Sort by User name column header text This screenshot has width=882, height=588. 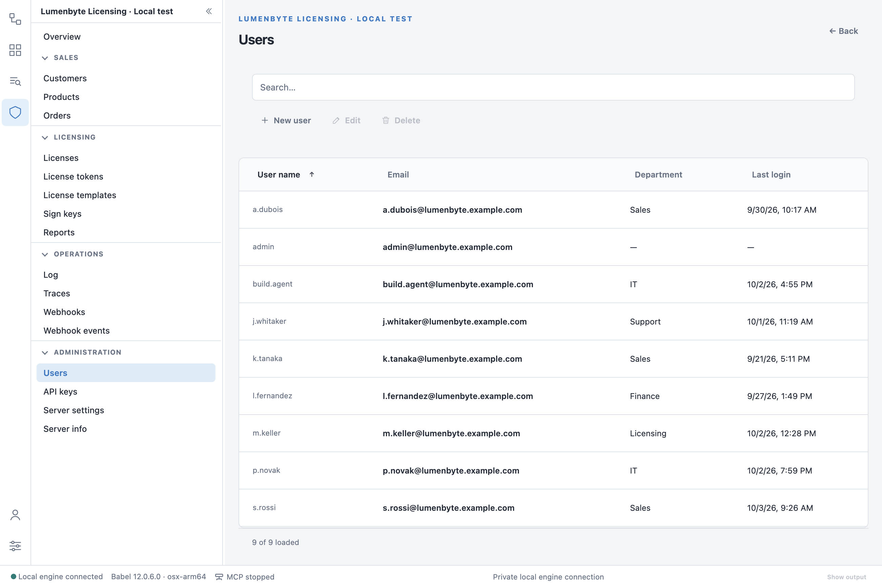pos(279,174)
